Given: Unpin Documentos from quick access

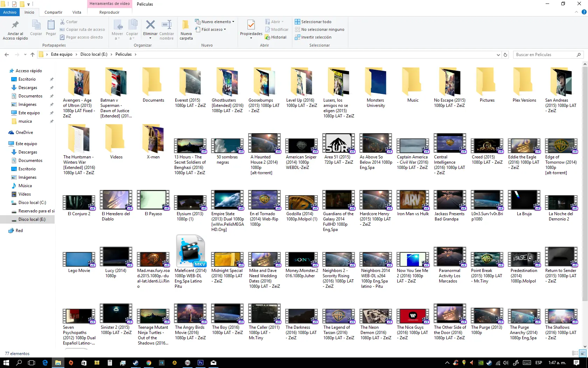Looking at the screenshot, I should [x=52, y=96].
